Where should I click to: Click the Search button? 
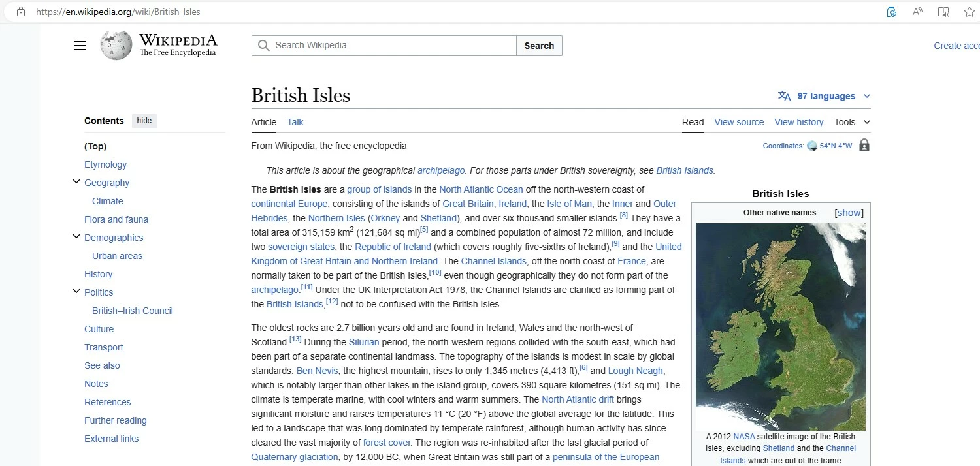click(x=539, y=46)
